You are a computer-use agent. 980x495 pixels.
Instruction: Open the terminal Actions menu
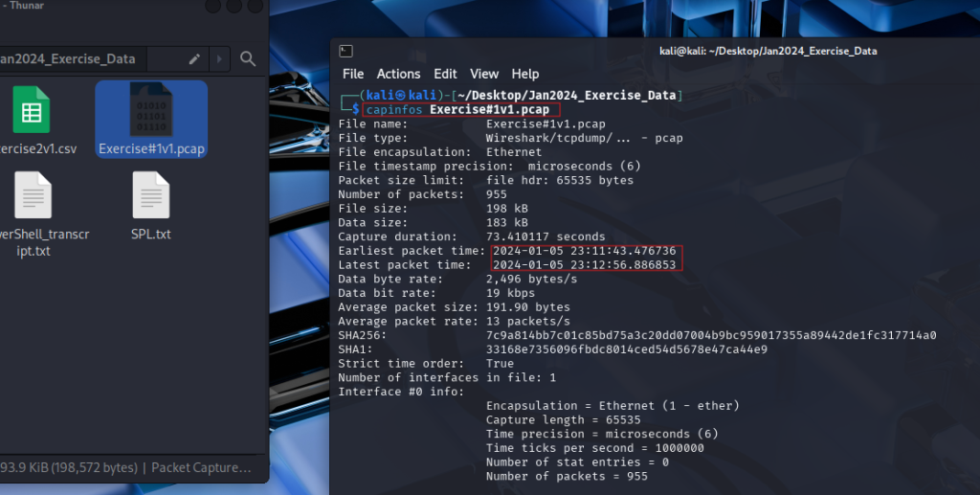(398, 74)
